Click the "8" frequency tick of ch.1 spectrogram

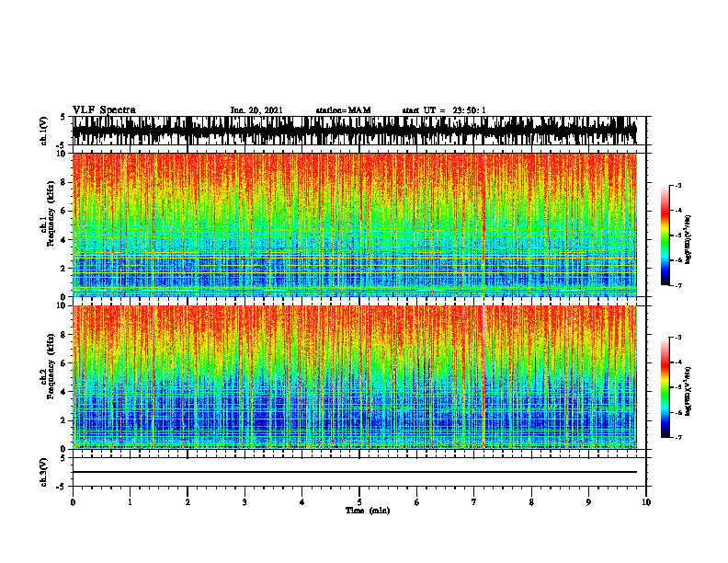coord(63,182)
